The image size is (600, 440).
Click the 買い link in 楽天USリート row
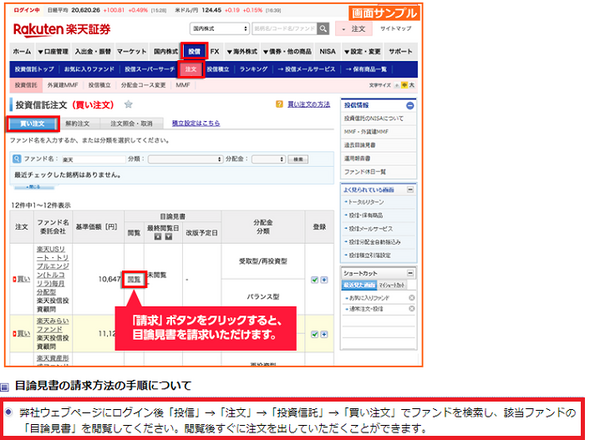click(21, 279)
